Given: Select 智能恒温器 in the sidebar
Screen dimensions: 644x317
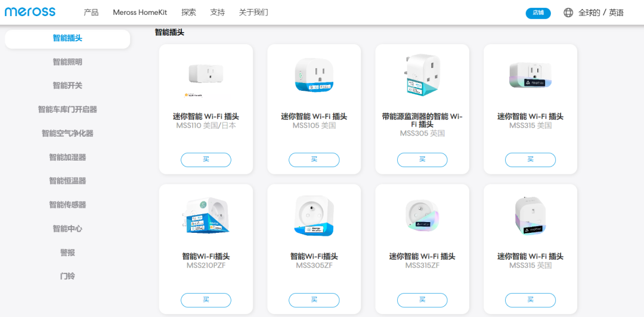Looking at the screenshot, I should pos(67,181).
